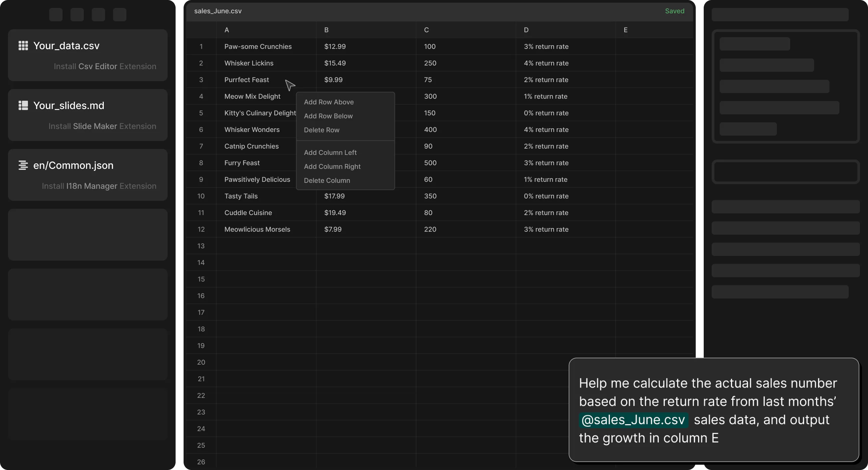
Task: Select the Meow Mix Delight cell
Action: [256, 96]
